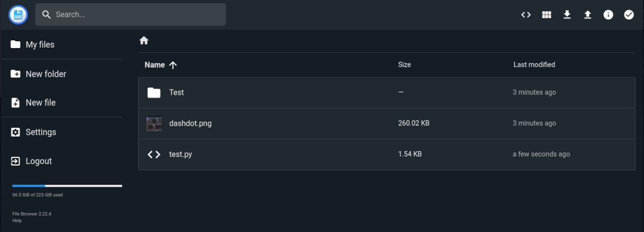Select the dashdot.png image thumbnail
This screenshot has height=232, width=644.
[154, 124]
